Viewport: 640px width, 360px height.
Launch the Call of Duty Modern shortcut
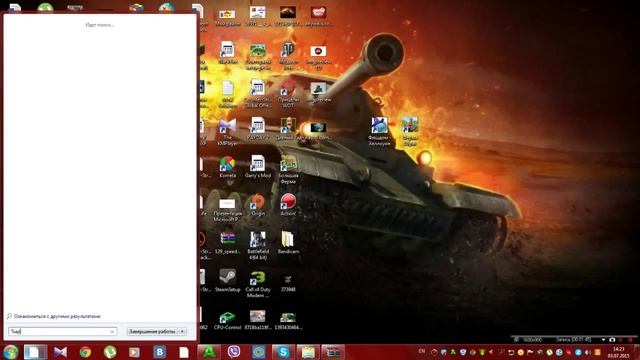[x=258, y=284]
